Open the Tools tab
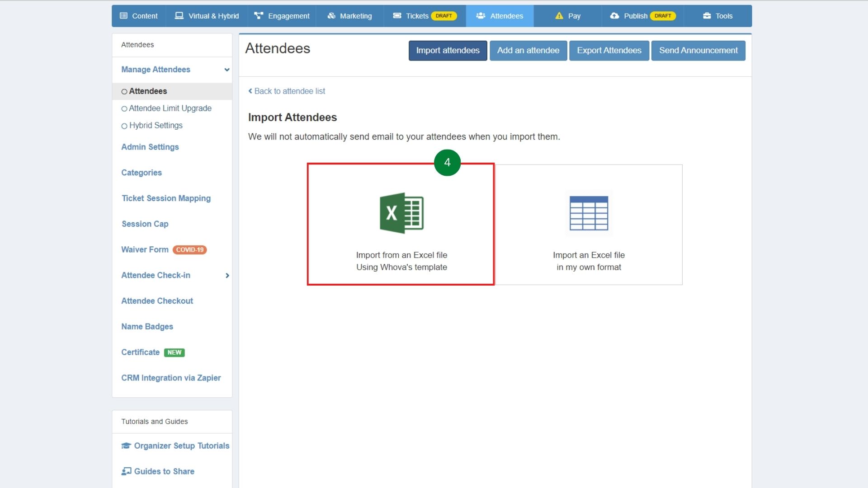 pos(718,16)
